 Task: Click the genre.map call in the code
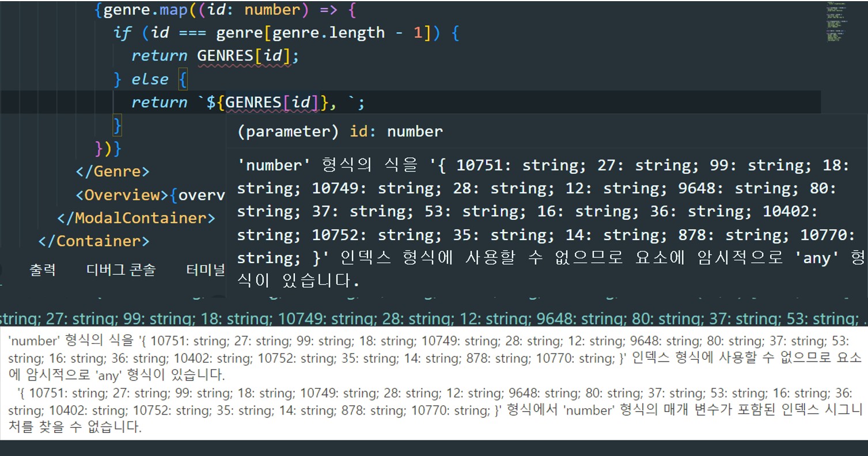pos(145,10)
